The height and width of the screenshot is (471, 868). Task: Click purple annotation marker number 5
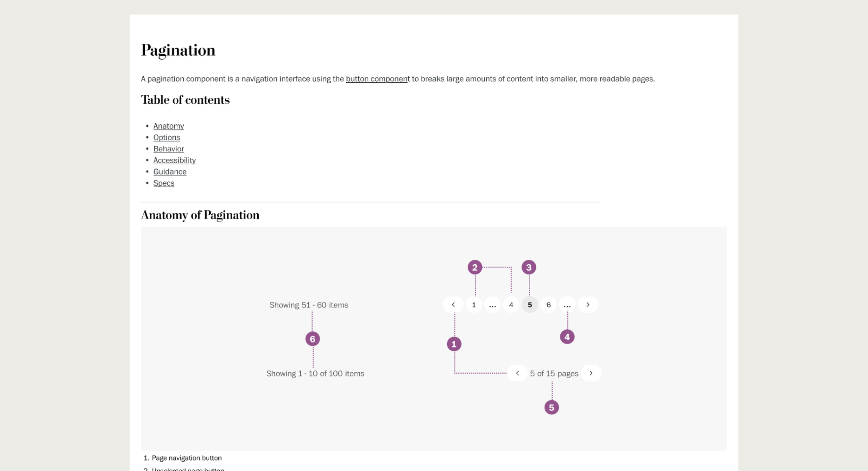coord(551,407)
